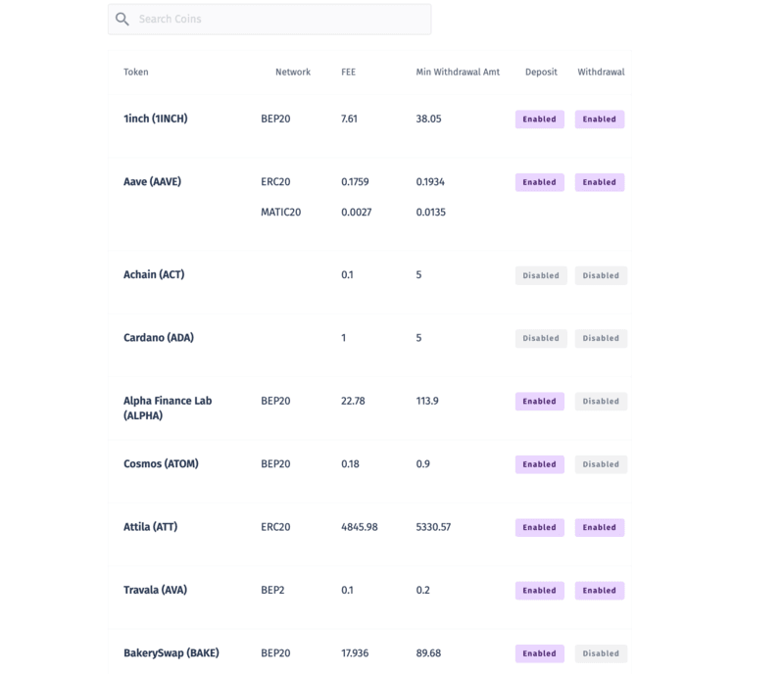
Task: Click the 113.9 minimum withdrawal value
Action: [427, 401]
